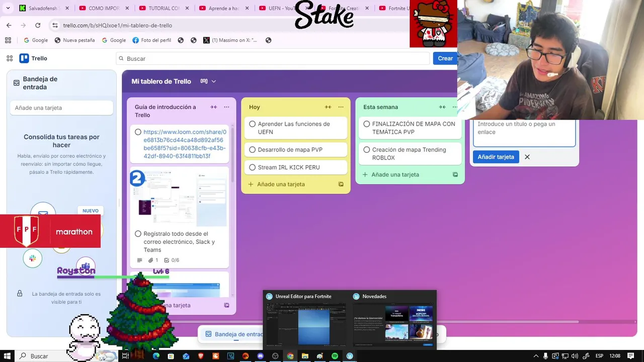644x362 pixels.
Task: Create card from template in Esta semana list
Action: tap(455, 174)
